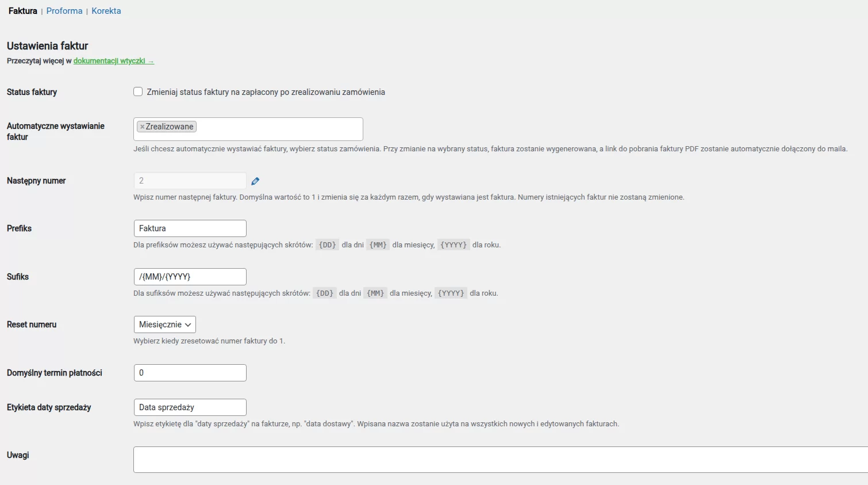Remove the Zrealizowane tag with its x icon
The height and width of the screenshot is (485, 868).
pos(142,127)
